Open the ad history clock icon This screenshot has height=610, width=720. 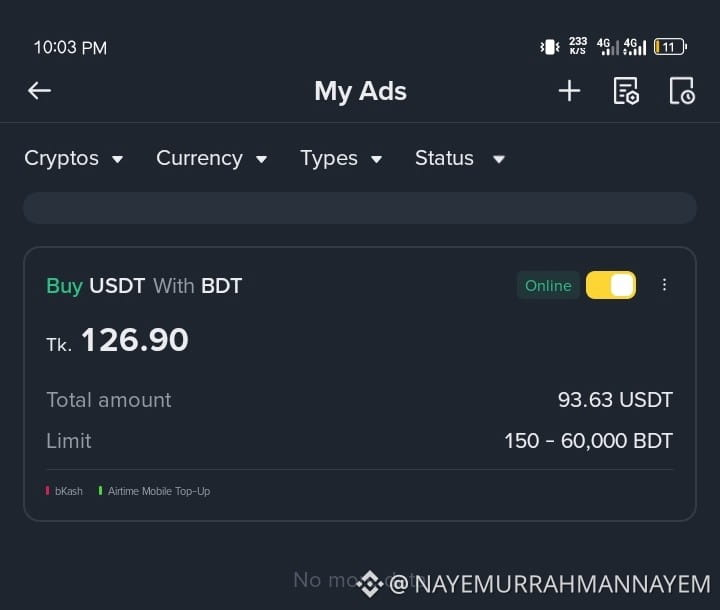point(682,91)
